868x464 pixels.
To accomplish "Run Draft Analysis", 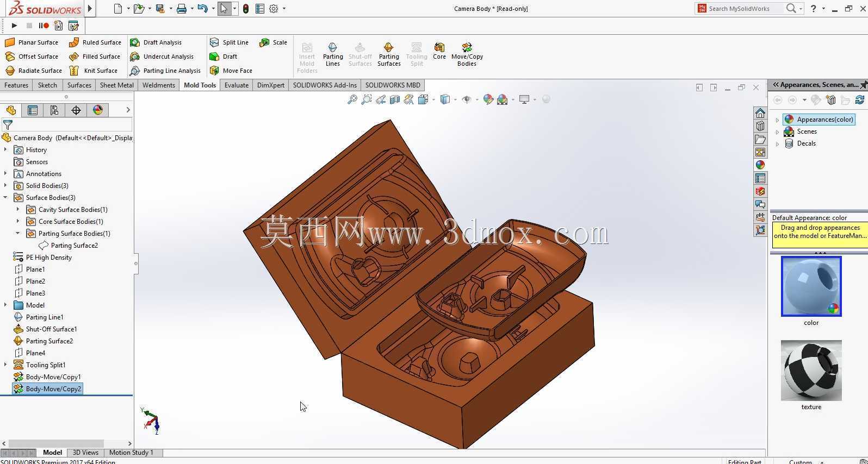I will [x=156, y=42].
